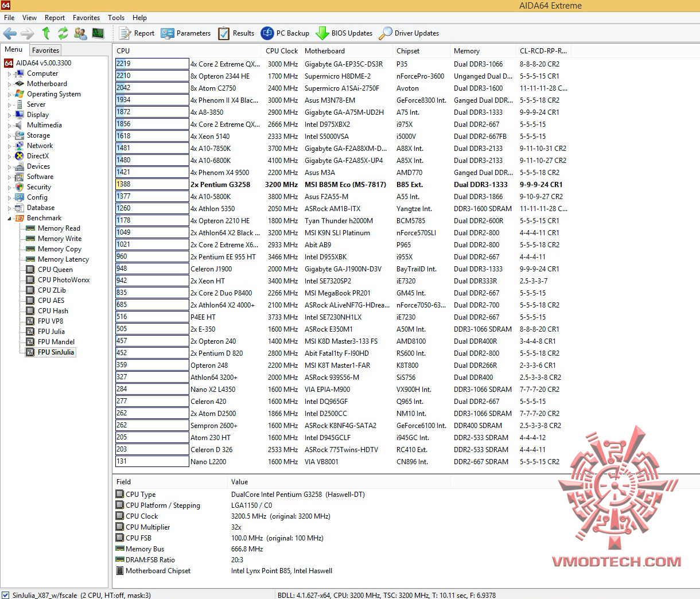The height and width of the screenshot is (599, 700).
Task: Expand the Computer tree node
Action: coord(9,74)
